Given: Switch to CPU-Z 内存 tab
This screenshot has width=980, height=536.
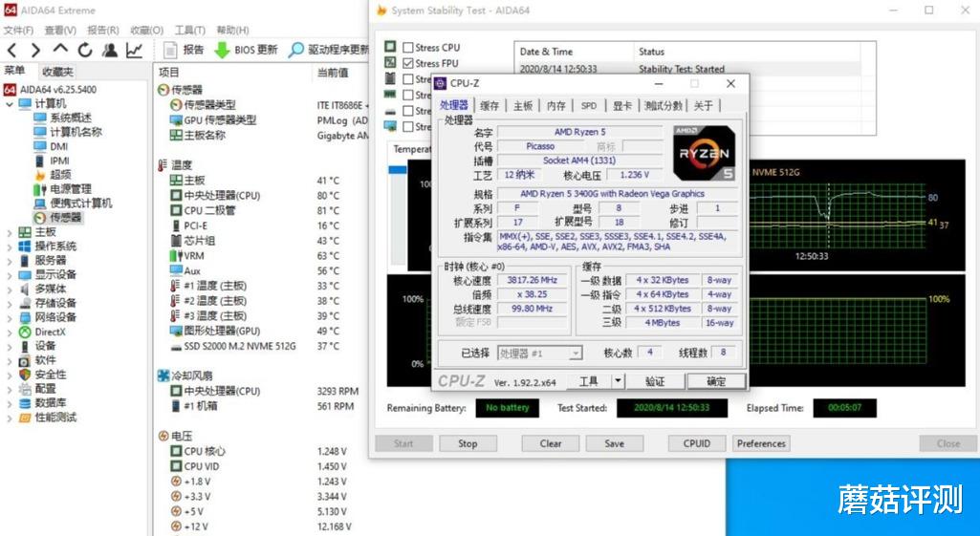Looking at the screenshot, I should pyautogui.click(x=556, y=105).
